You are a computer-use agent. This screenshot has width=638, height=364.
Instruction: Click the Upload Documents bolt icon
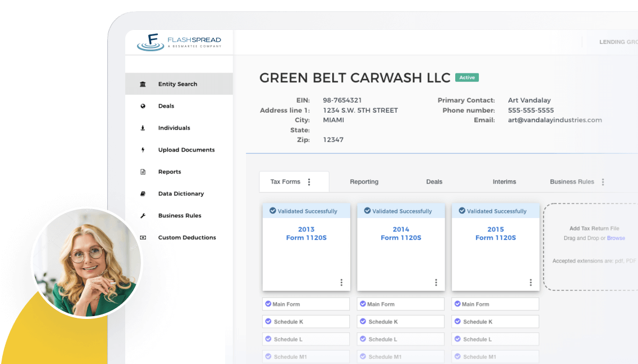click(x=143, y=150)
